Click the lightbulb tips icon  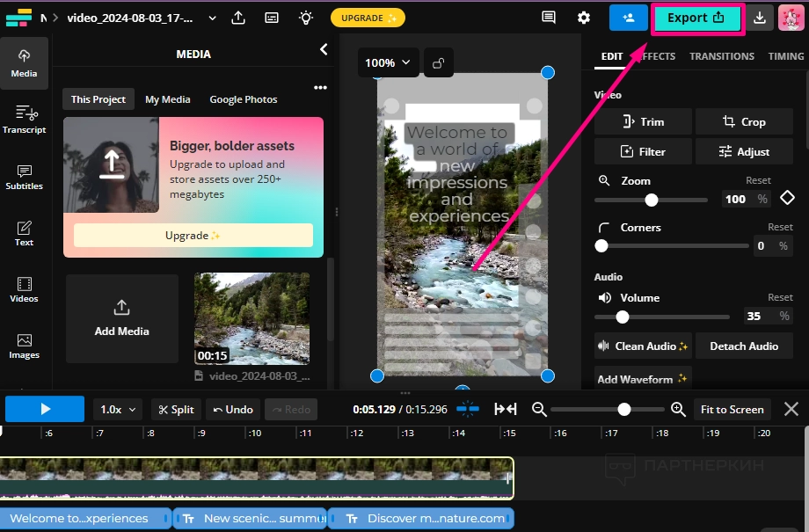(305, 18)
